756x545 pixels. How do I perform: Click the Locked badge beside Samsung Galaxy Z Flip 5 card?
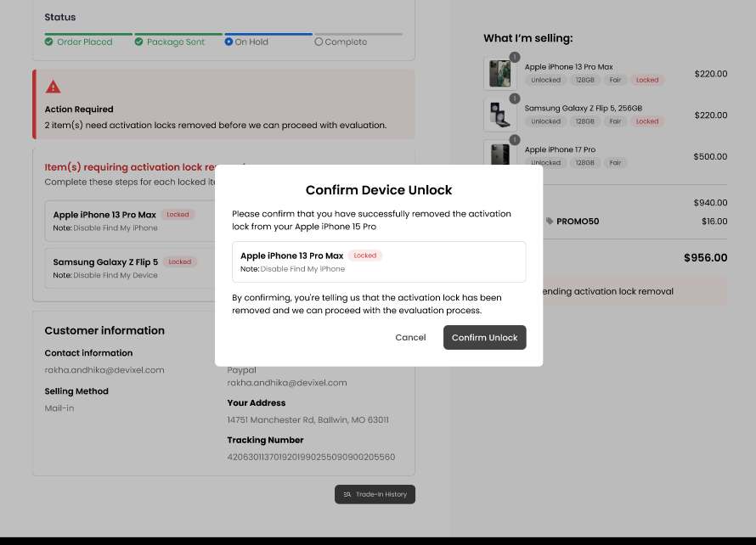180,261
